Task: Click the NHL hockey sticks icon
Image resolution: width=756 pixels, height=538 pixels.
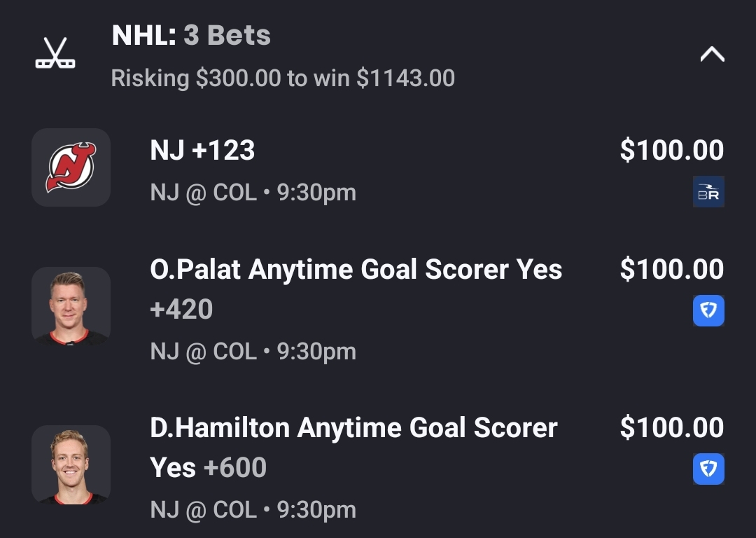Action: 55,54
